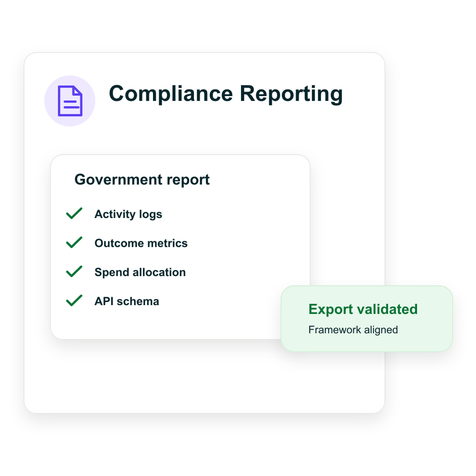This screenshot has height=476, width=476.
Task: Click the Framework aligned text
Action: [x=353, y=330]
